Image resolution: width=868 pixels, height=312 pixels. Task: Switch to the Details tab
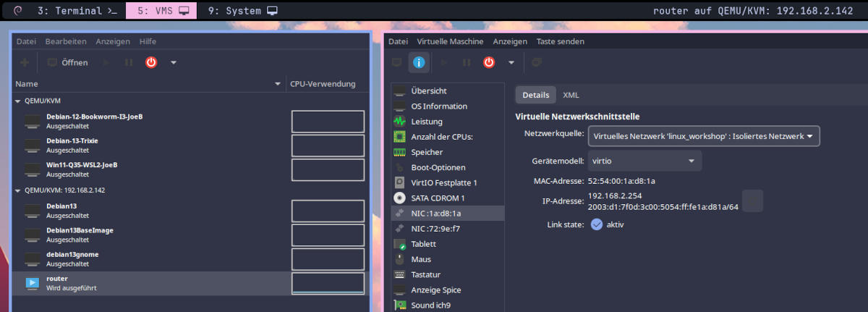coord(536,95)
